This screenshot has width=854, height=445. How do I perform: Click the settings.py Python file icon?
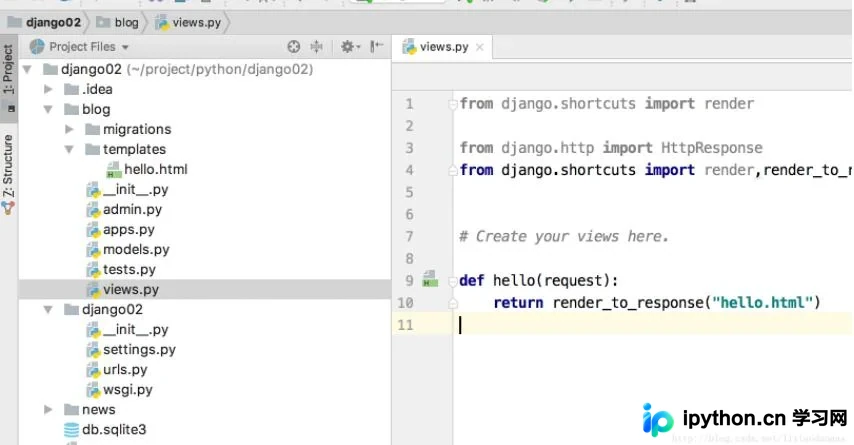tap(93, 350)
